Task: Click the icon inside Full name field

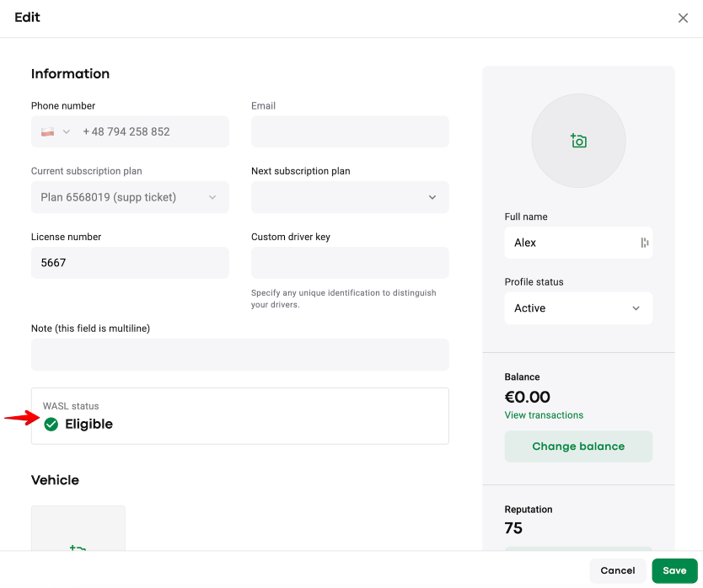Action: coord(645,243)
